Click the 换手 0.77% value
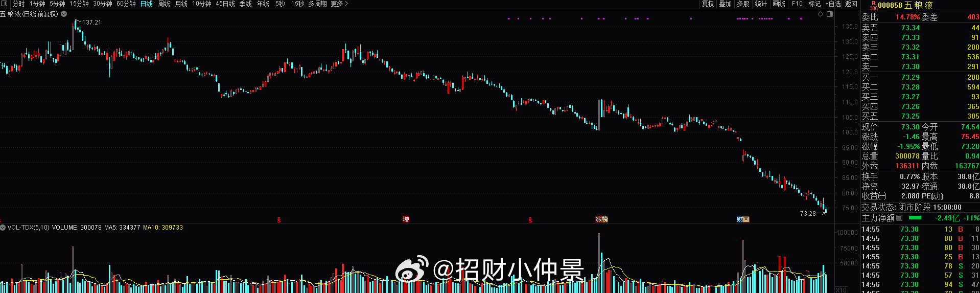This screenshot has height=293, width=980. pyautogui.click(x=909, y=176)
